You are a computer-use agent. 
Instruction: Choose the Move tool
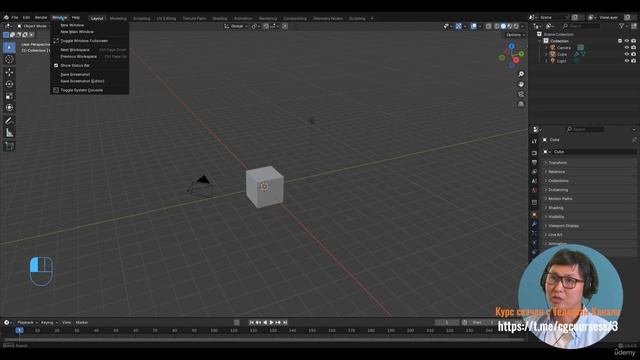coord(9,72)
